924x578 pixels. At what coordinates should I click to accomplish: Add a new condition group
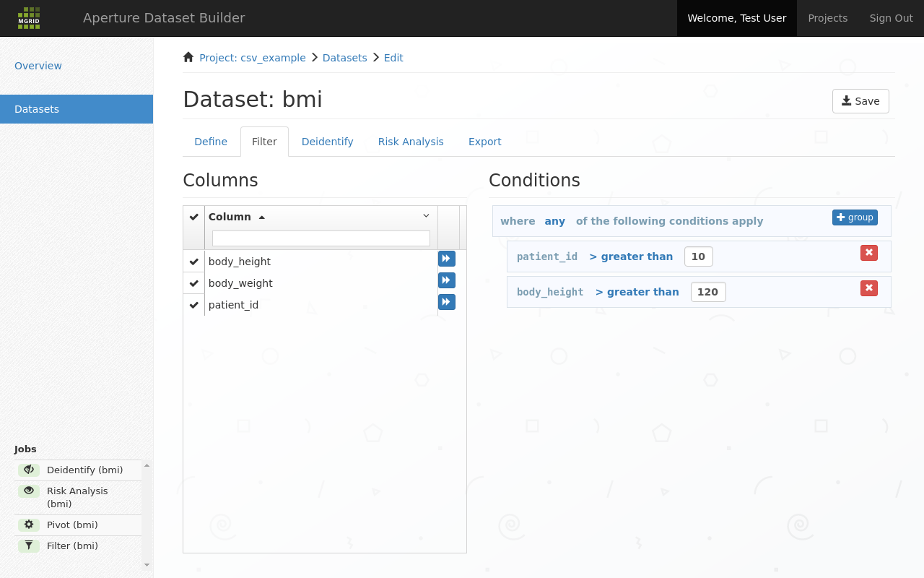[x=855, y=217]
